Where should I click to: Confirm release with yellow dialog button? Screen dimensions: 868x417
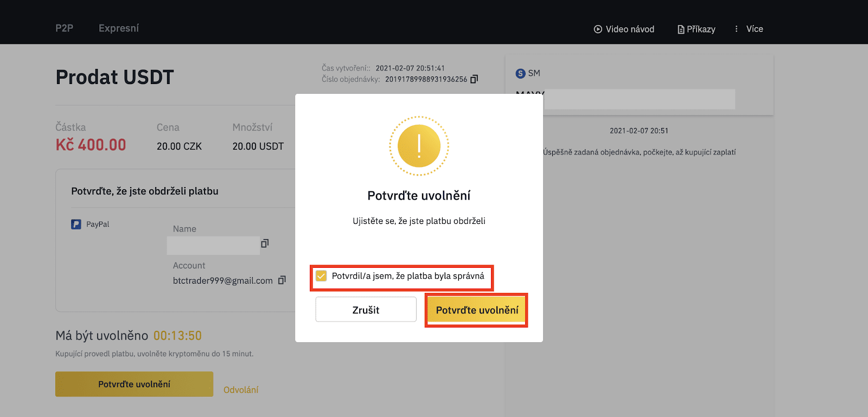(477, 310)
